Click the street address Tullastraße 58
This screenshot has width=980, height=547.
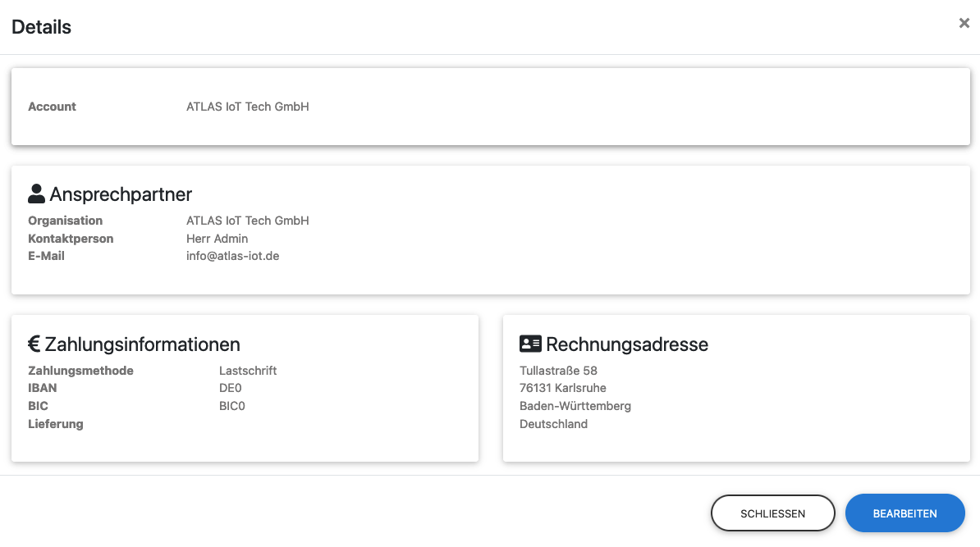[558, 371]
